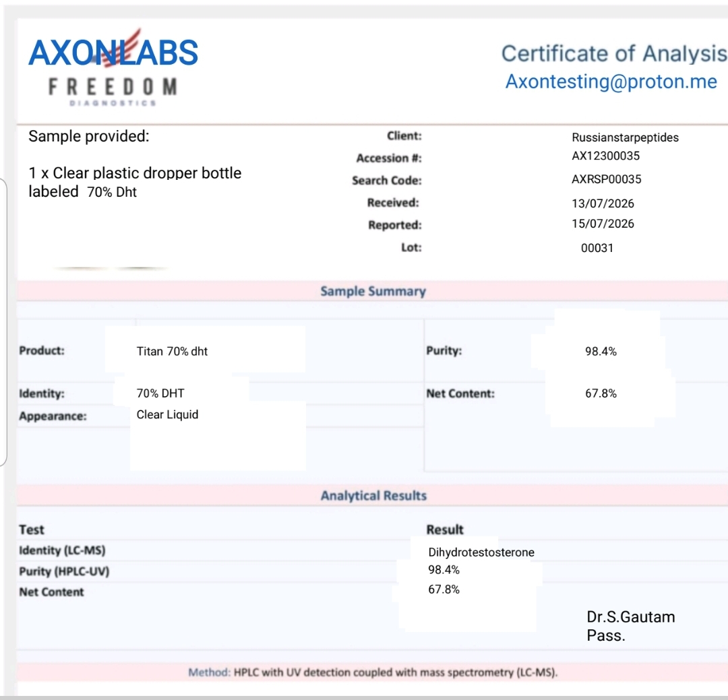
Task: Select the 'Received:' label
Action: 393,203
